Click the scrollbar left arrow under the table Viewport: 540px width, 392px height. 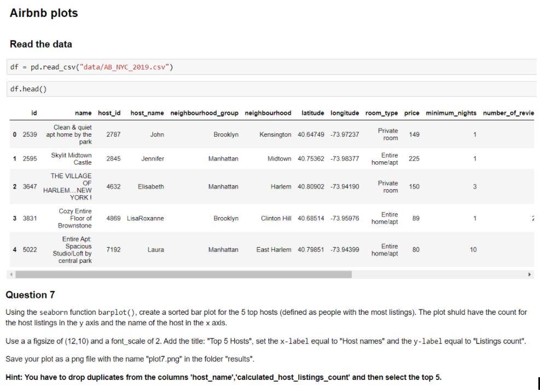(11, 274)
